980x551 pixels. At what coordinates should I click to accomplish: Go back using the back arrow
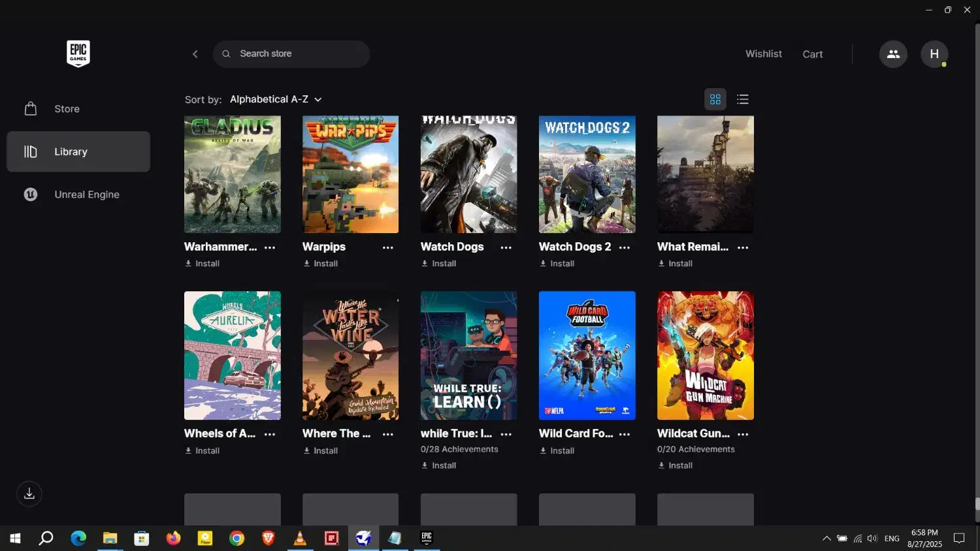[195, 54]
